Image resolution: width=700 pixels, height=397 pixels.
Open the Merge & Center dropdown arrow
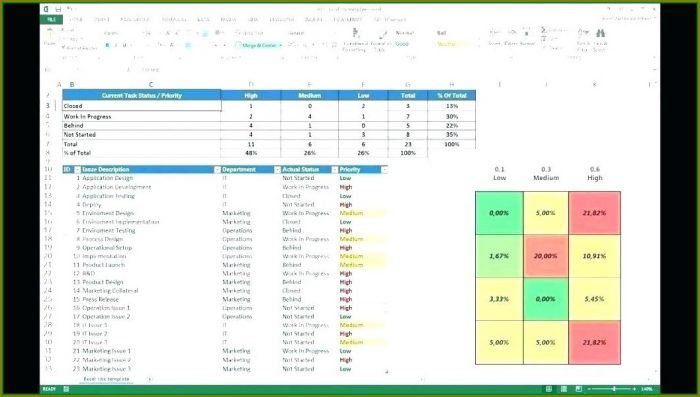[x=280, y=46]
